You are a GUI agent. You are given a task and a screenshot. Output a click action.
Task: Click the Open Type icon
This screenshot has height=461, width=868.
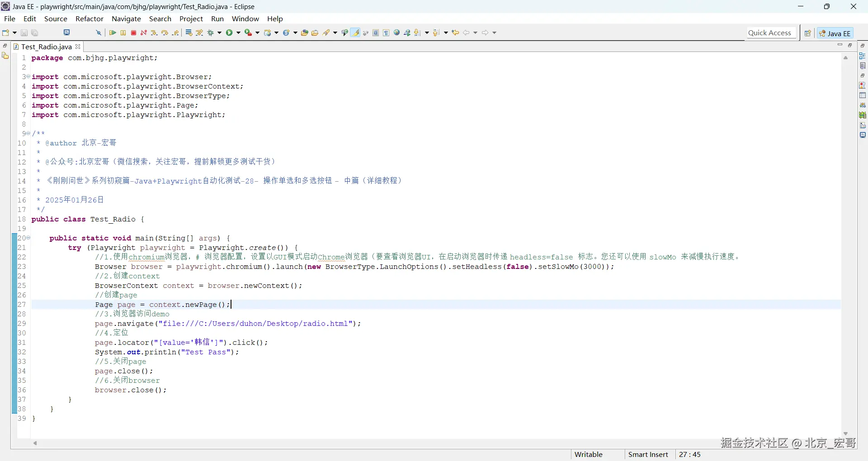point(304,33)
